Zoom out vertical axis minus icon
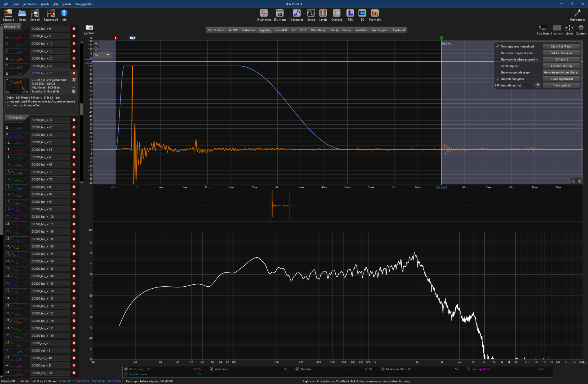Image resolution: width=588 pixels, height=384 pixels. click(96, 49)
